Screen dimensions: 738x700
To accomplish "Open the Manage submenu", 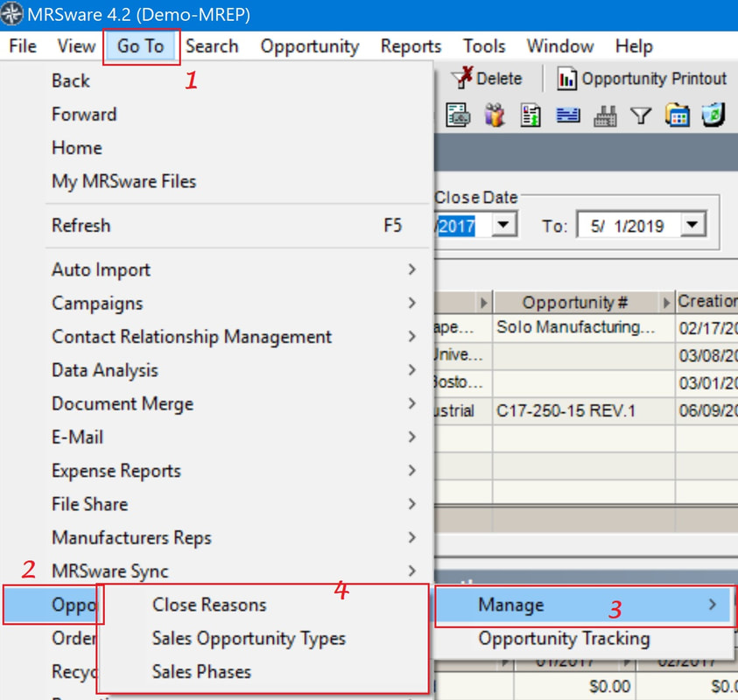I will pos(584,605).
